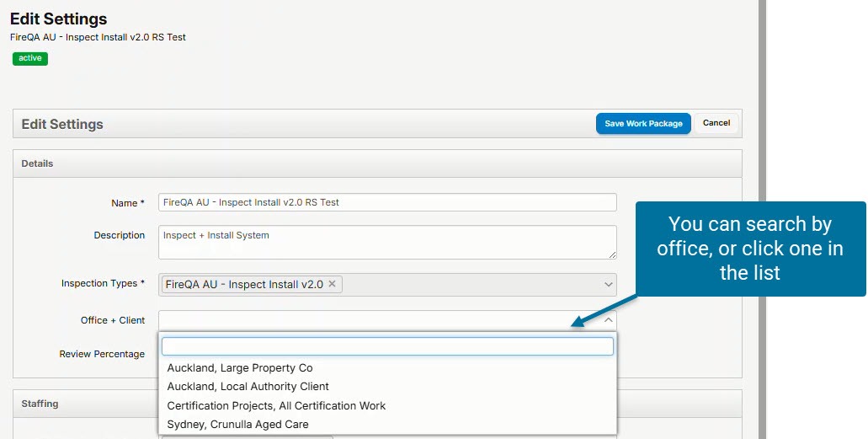Grab the Description field resize handle

(612, 254)
